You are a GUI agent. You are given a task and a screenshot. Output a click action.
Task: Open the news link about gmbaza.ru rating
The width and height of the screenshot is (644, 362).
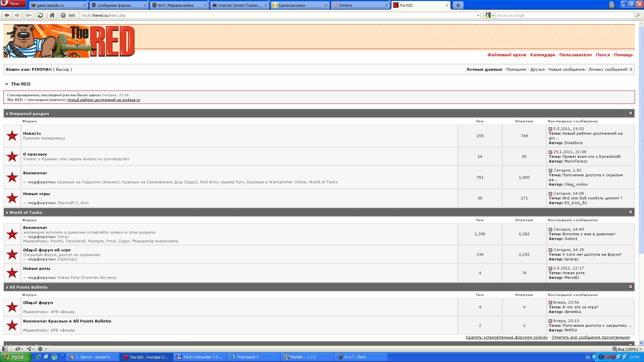click(x=104, y=100)
